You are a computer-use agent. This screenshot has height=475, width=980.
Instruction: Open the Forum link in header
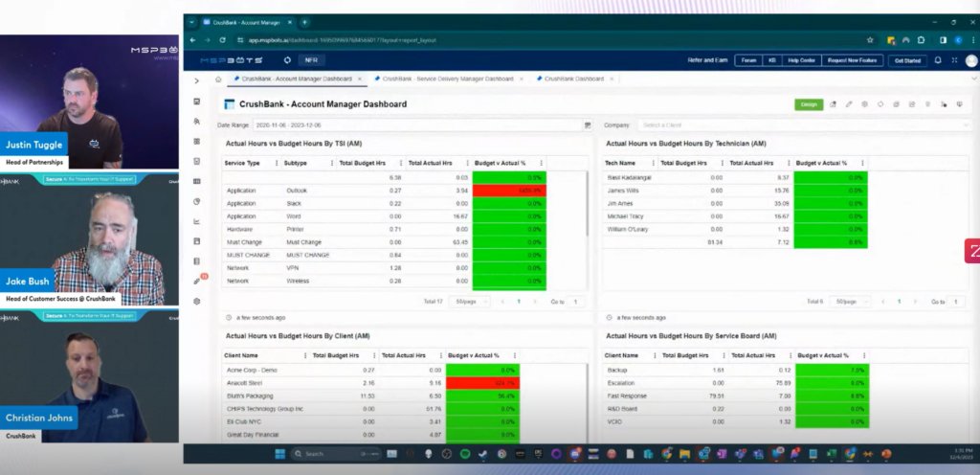pos(748,60)
